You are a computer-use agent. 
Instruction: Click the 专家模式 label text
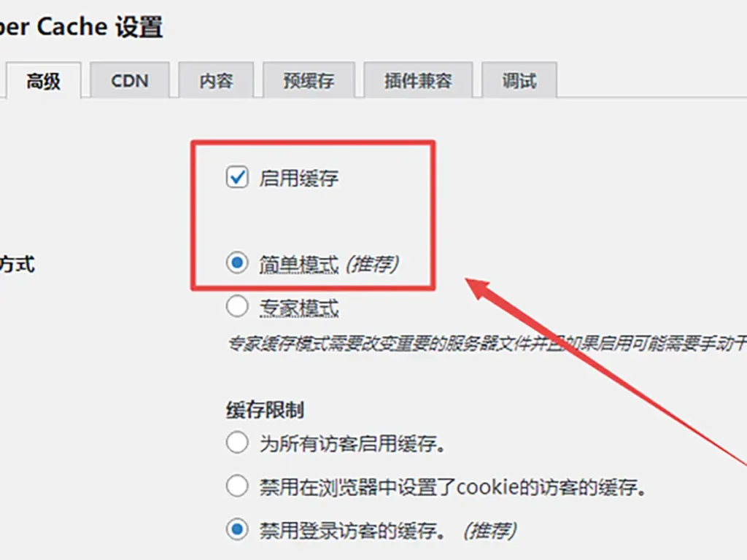[x=298, y=308]
